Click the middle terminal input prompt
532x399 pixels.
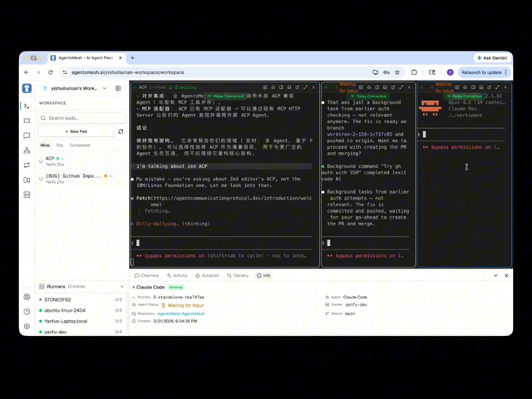point(366,243)
